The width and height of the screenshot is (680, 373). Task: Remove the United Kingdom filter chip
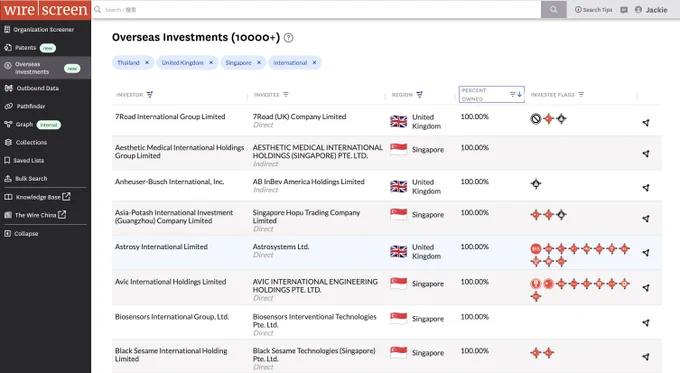point(211,62)
